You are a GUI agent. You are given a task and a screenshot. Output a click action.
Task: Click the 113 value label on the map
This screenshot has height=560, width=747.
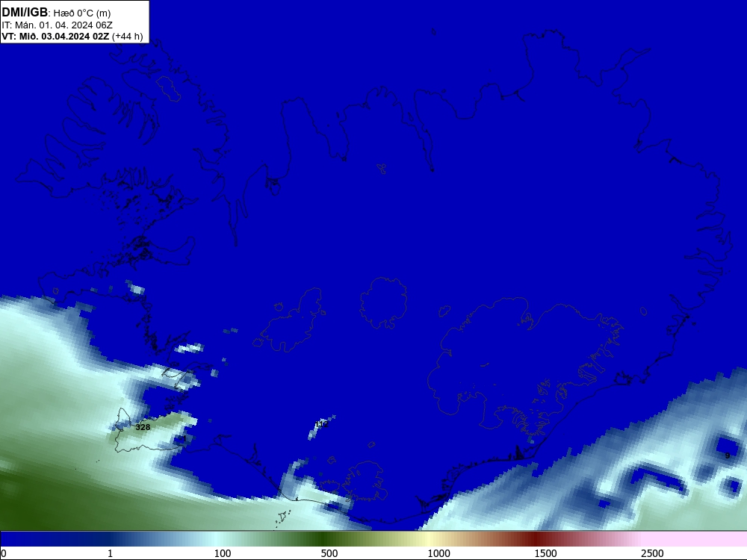[321, 424]
